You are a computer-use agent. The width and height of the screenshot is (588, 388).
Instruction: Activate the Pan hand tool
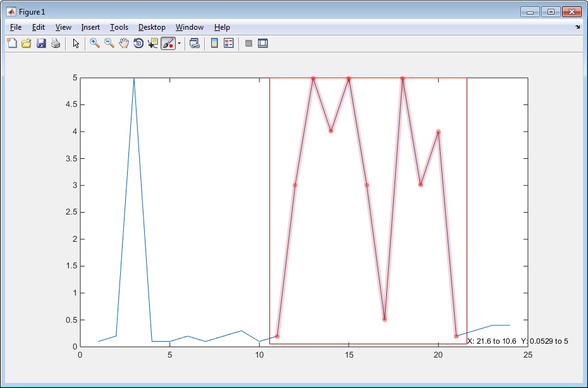tap(124, 44)
